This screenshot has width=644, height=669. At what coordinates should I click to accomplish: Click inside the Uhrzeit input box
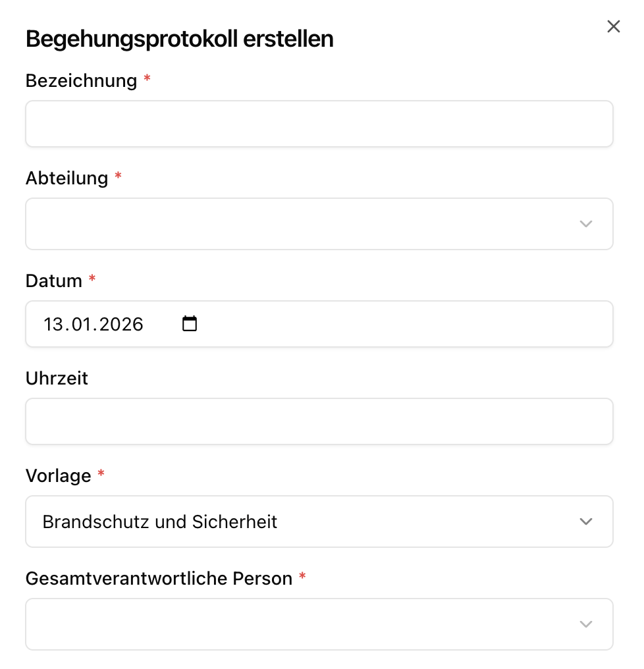(319, 421)
